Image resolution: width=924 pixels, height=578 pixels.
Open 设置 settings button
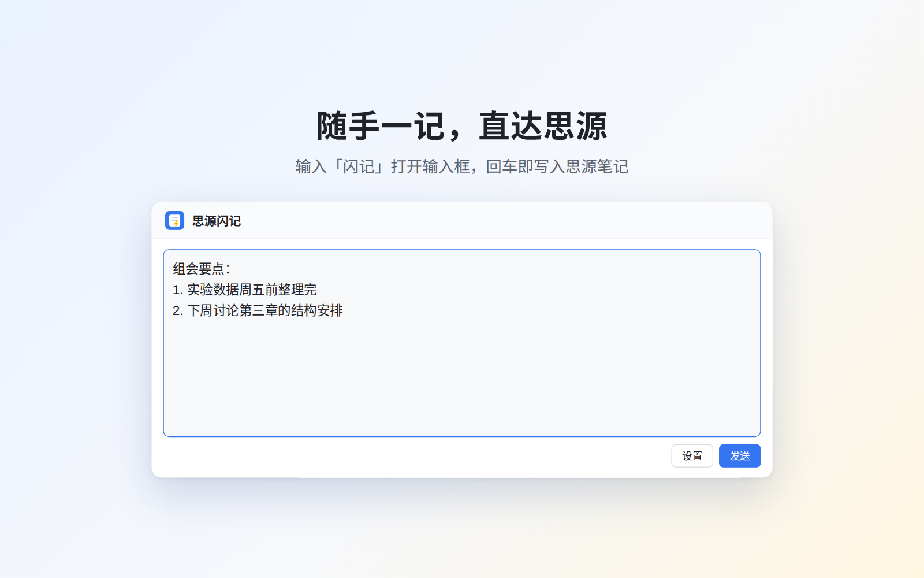(x=692, y=455)
